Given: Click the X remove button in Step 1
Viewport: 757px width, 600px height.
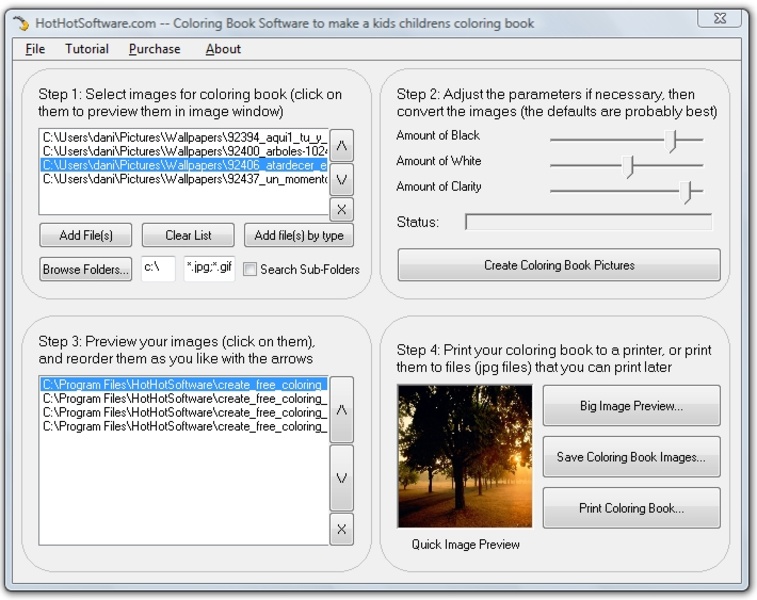Looking at the screenshot, I should 342,209.
